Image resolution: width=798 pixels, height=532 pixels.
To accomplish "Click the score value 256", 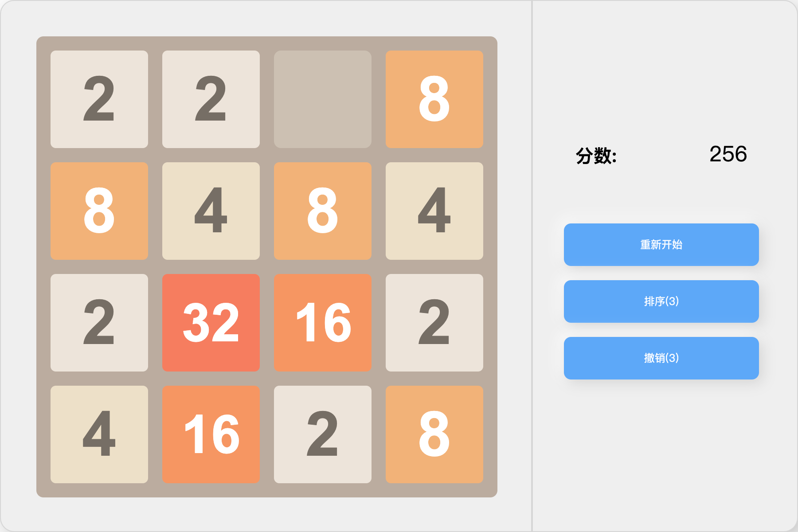I will [728, 154].
